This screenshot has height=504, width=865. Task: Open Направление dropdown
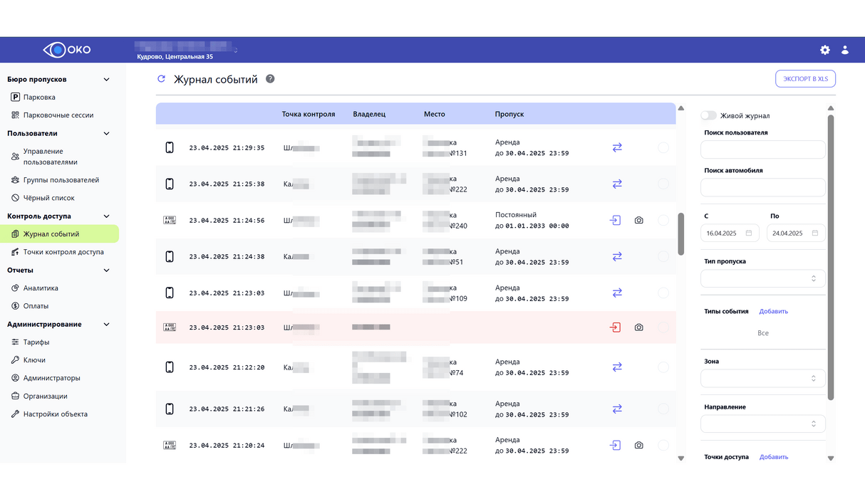coord(763,424)
